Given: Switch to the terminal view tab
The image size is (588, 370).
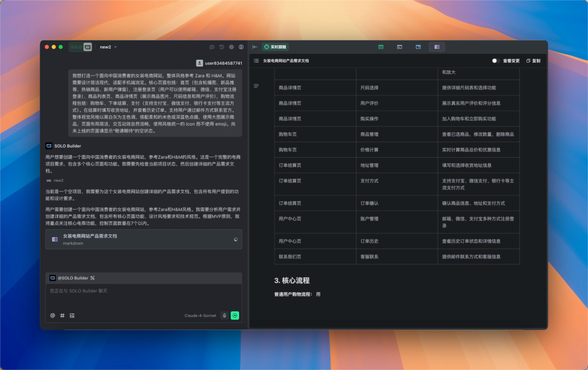Looking at the screenshot, I should pos(400,47).
